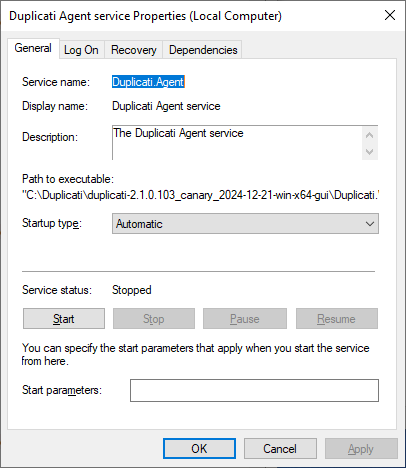Viewport: 406px width, 468px height.
Task: Click the dialog title bar text
Action: (x=145, y=16)
